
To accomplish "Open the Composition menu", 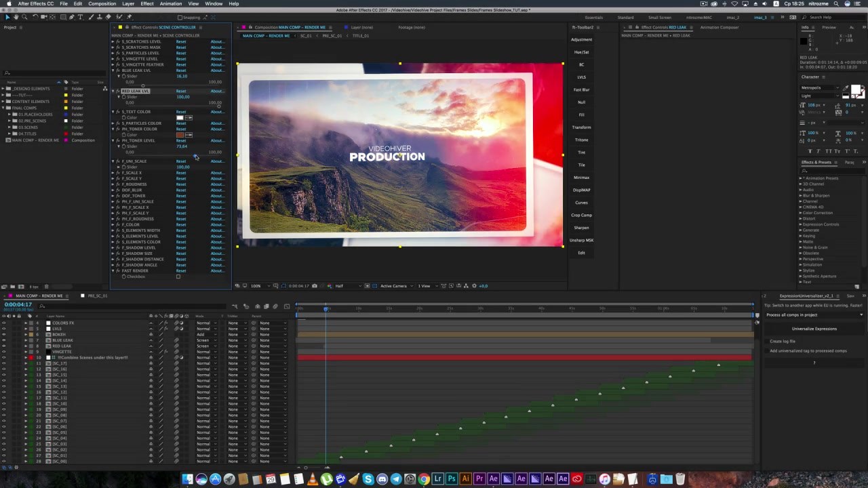I will (102, 3).
